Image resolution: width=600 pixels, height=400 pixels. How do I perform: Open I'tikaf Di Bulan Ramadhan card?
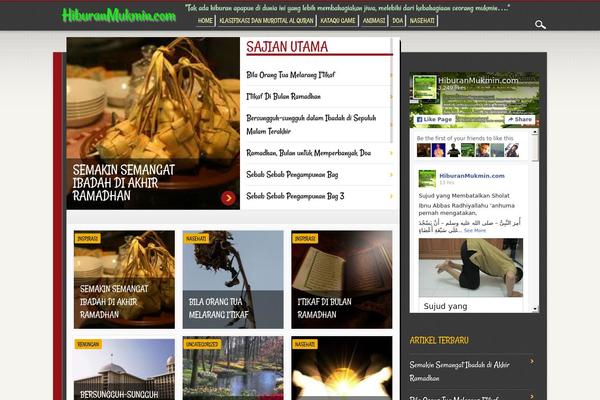tap(342, 279)
